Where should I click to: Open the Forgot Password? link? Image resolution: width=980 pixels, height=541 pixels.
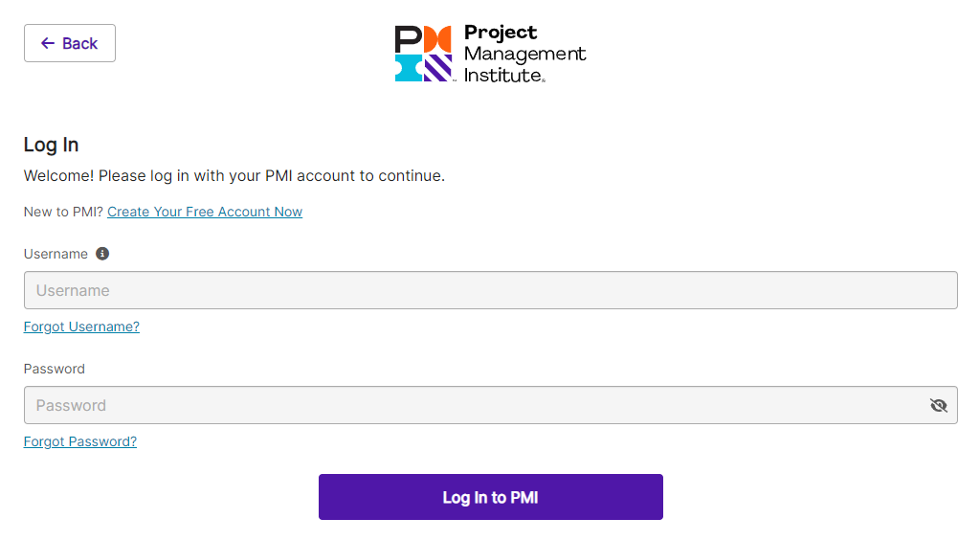coord(80,441)
